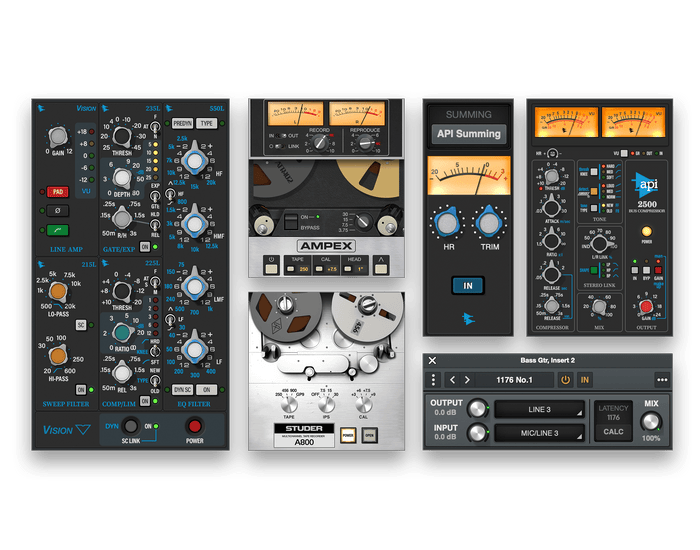Click the API 2500 L/R LINK knob

(x=599, y=244)
